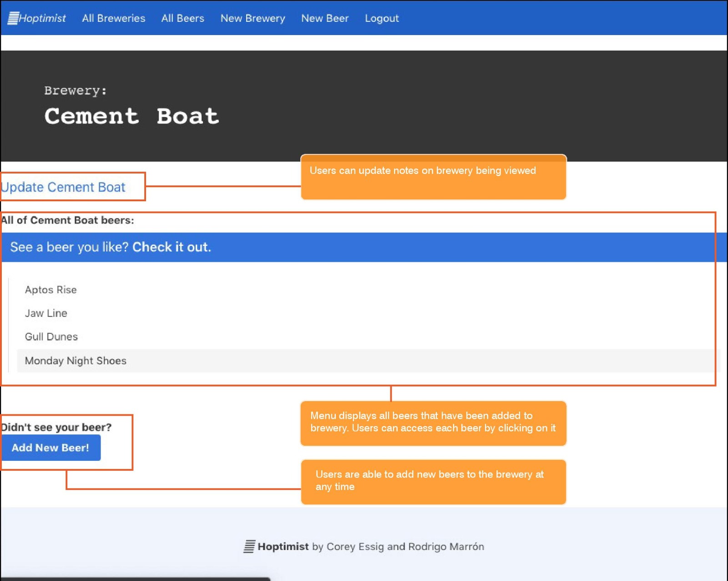Choose New Beer from navbar
The image size is (728, 581).
(325, 18)
